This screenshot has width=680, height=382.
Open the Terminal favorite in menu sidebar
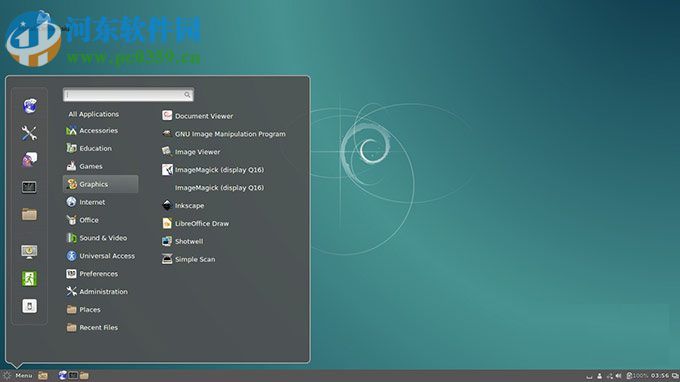[29, 187]
